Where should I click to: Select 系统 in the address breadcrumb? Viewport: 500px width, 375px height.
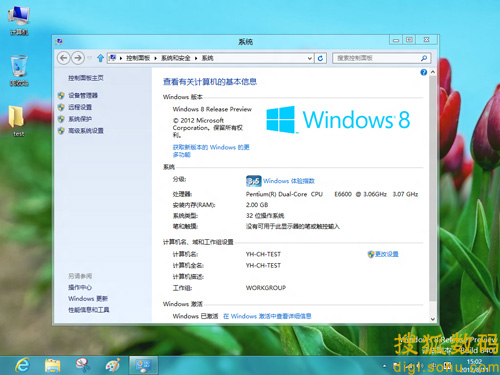(x=207, y=58)
